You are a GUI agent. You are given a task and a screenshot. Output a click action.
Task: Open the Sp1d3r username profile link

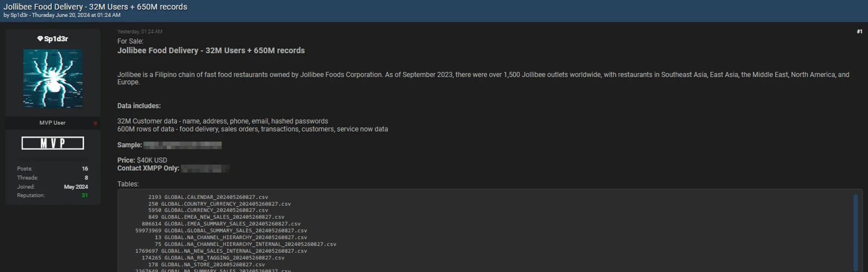[56, 39]
